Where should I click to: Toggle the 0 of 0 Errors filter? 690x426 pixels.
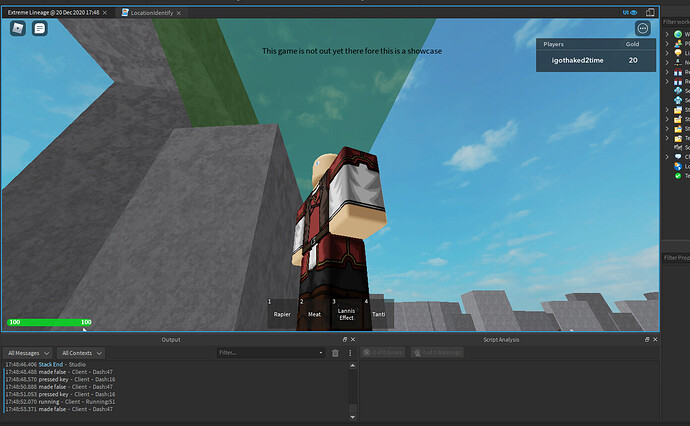pyautogui.click(x=383, y=353)
